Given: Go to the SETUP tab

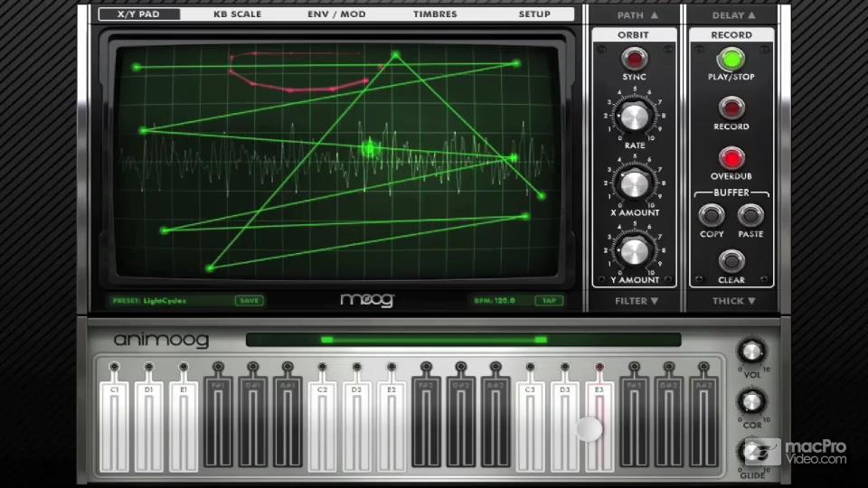Looking at the screenshot, I should pyautogui.click(x=534, y=14).
